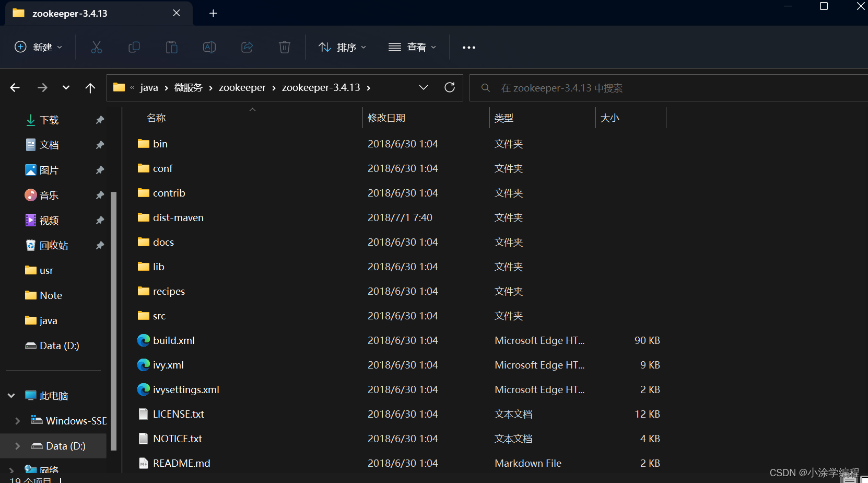Open the 查看 (View) dropdown
The height and width of the screenshot is (483, 868).
[413, 47]
